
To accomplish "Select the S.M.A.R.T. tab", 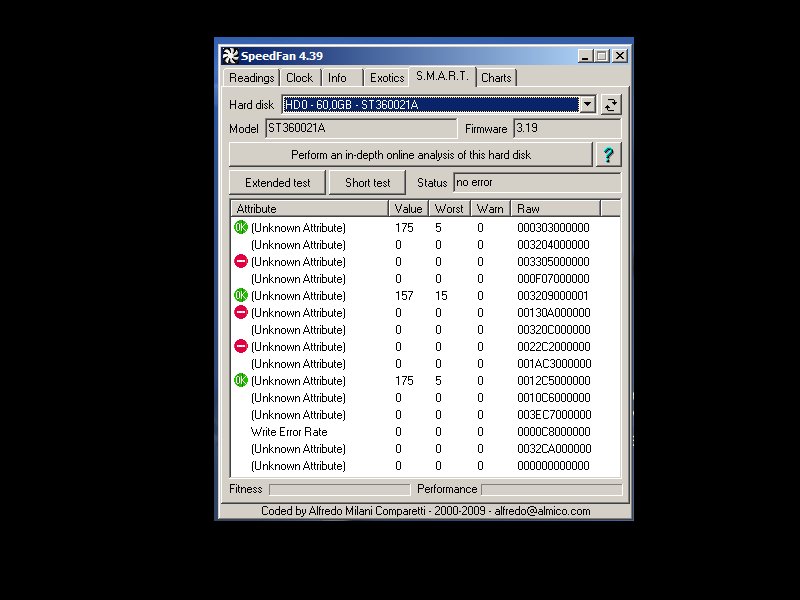I will [442, 76].
